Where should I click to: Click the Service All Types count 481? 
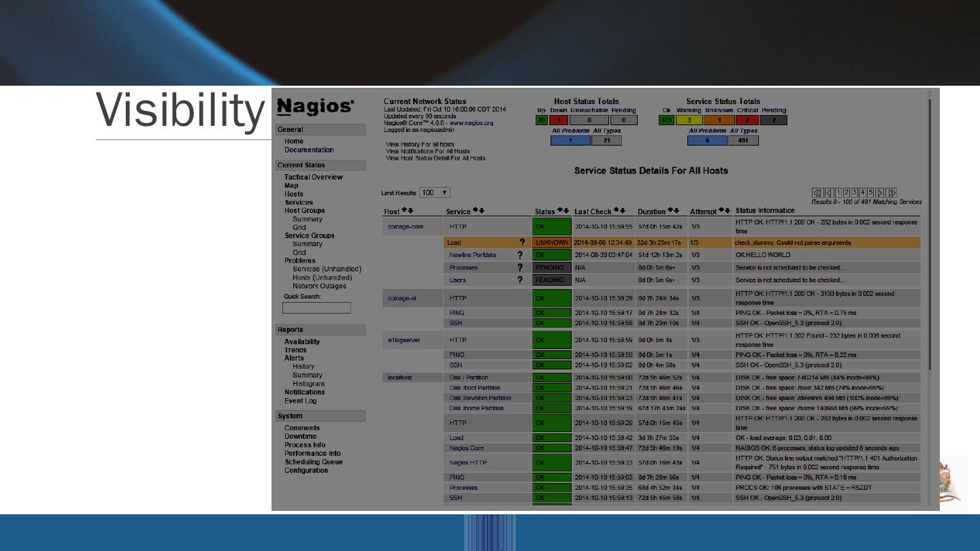click(743, 141)
